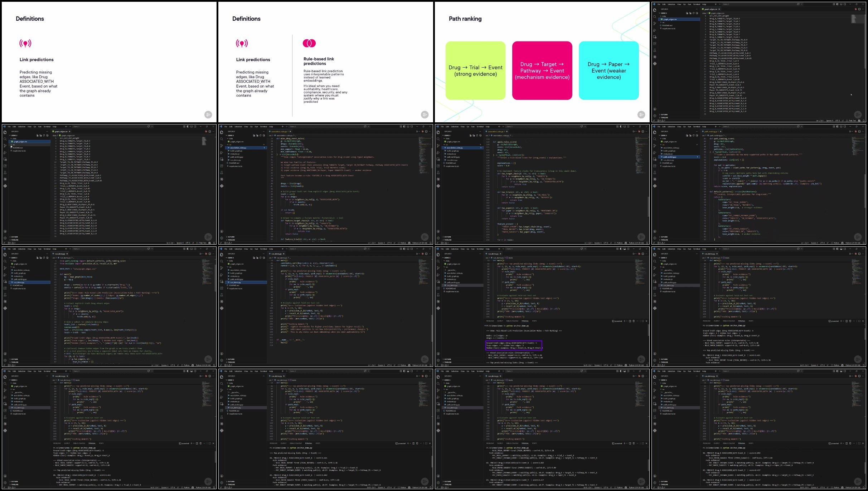Open new terminal dropdown arrow in purple-highlighted frame
868x491 pixels.
pyautogui.click(x=627, y=321)
